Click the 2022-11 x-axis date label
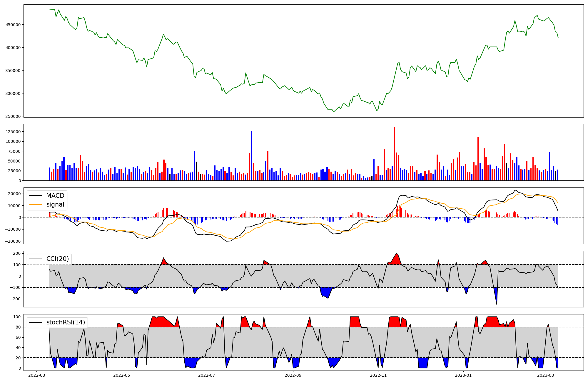The width and height of the screenshot is (588, 382). point(378,375)
